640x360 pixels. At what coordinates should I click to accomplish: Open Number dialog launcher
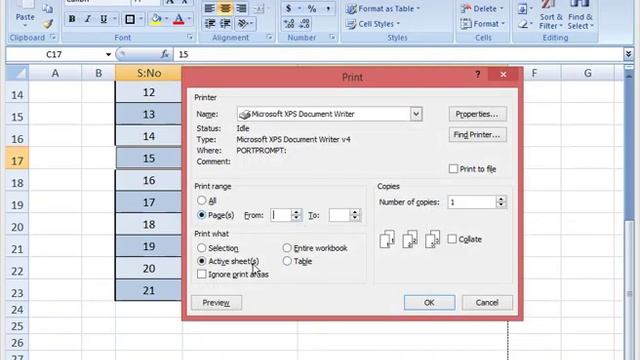pyautogui.click(x=332, y=37)
